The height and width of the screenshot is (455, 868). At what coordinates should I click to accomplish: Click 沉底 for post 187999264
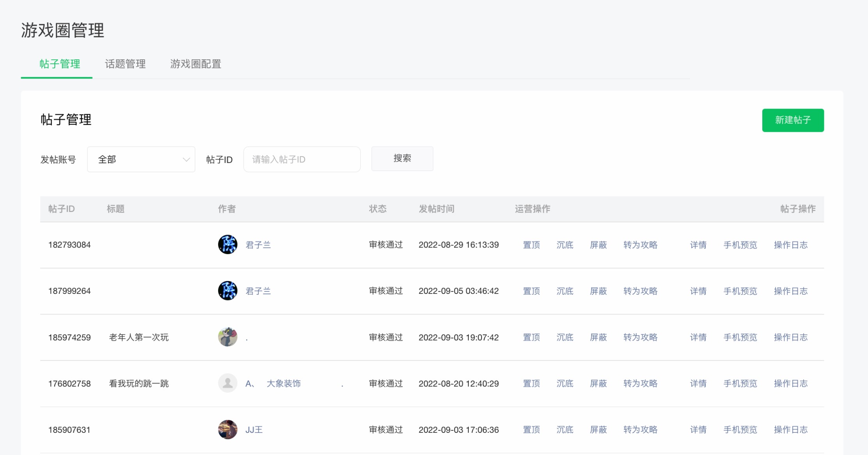tap(565, 291)
